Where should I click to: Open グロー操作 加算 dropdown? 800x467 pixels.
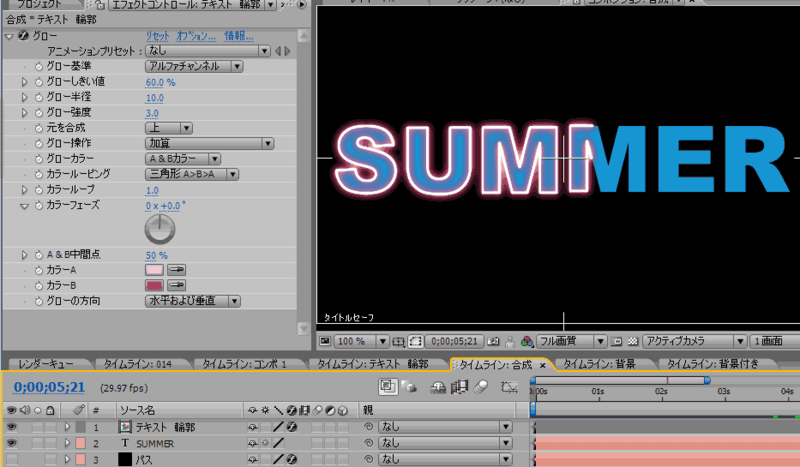[x=209, y=143]
